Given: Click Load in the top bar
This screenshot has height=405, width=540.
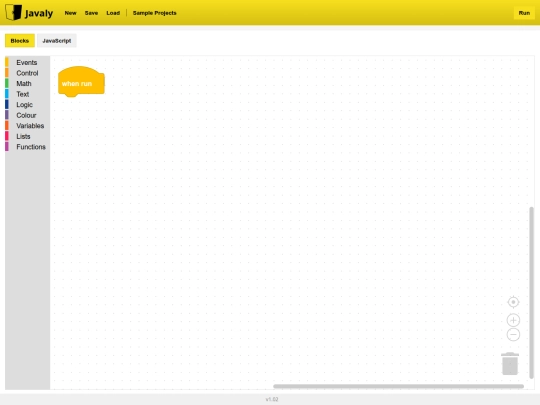Looking at the screenshot, I should [113, 13].
